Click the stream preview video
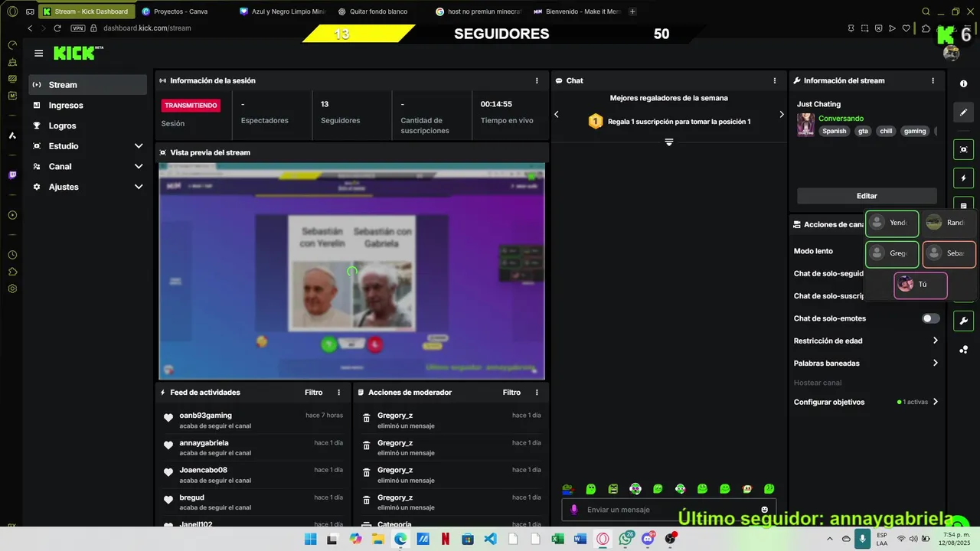 (351, 271)
